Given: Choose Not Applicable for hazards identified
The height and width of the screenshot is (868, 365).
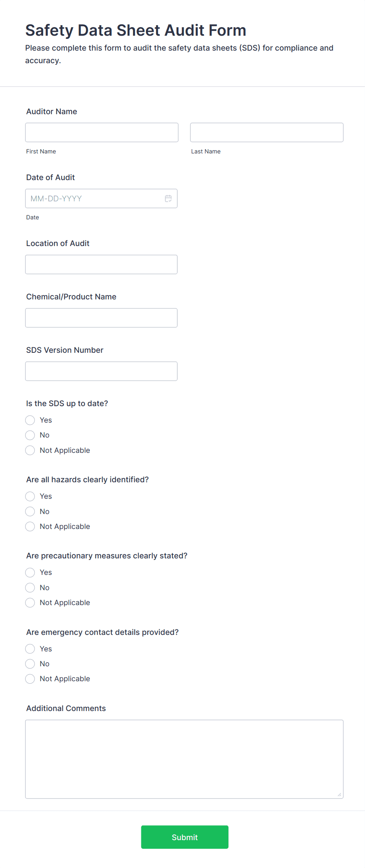Looking at the screenshot, I should [30, 526].
